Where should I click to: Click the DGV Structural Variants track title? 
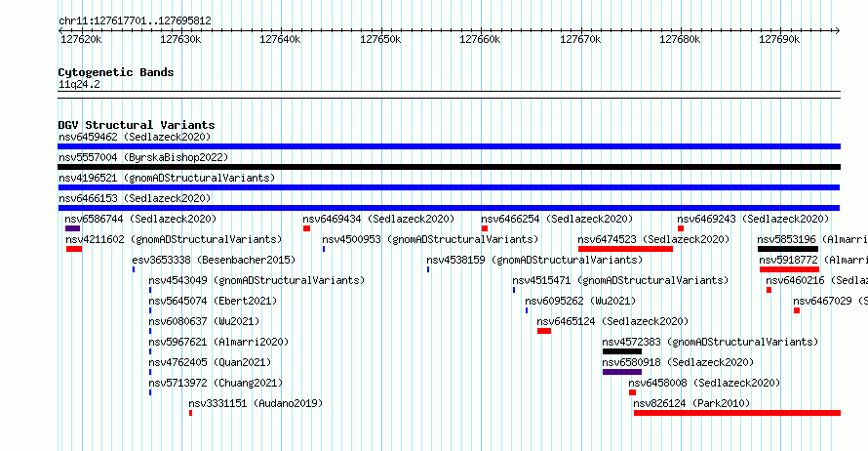pos(137,125)
